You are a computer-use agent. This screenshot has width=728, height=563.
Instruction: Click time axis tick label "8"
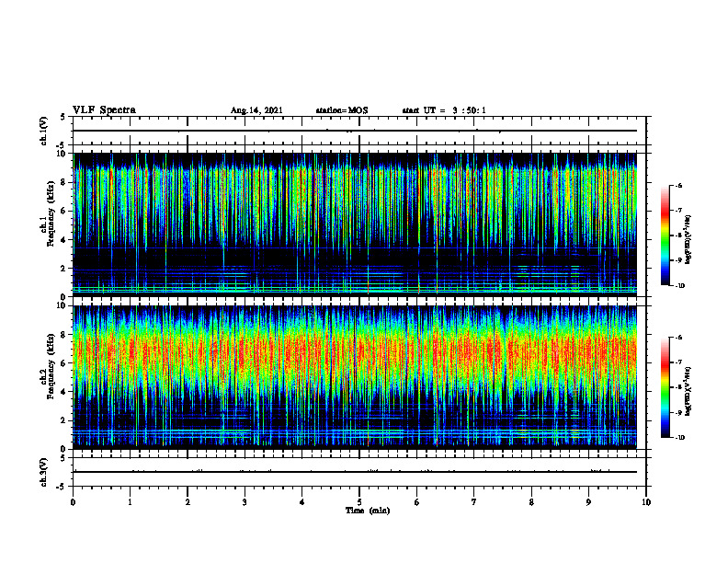(x=531, y=502)
